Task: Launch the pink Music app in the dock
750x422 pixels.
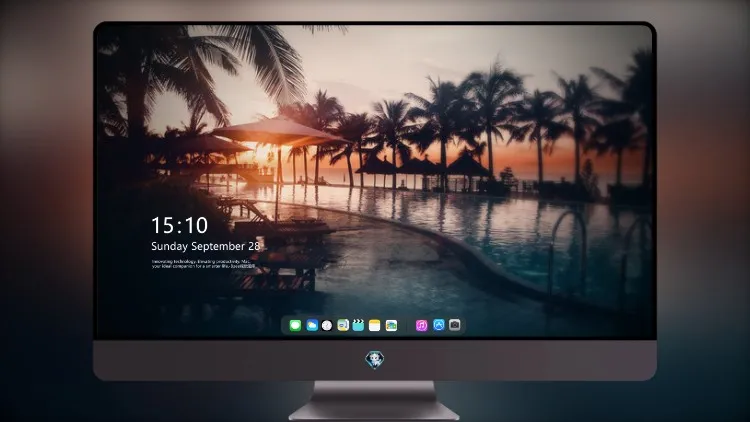Action: (421, 325)
